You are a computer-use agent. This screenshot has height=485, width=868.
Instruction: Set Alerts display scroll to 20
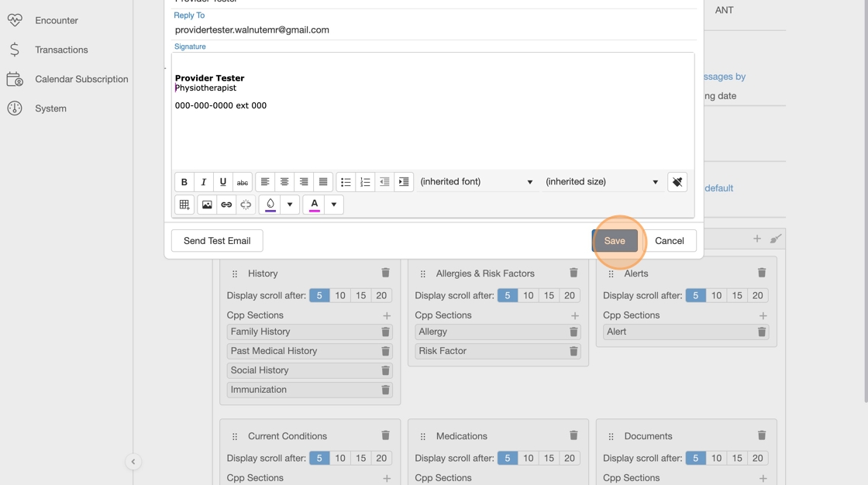coord(757,295)
